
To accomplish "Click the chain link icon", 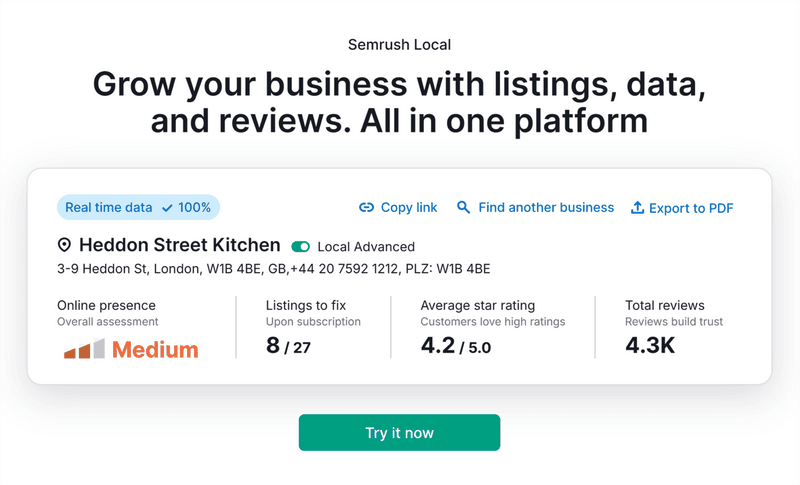I will pyautogui.click(x=366, y=208).
